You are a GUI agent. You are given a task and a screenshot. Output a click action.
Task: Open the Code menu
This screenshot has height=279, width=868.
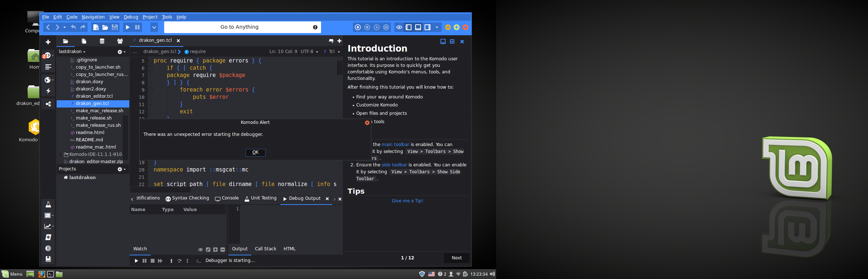[x=72, y=17]
